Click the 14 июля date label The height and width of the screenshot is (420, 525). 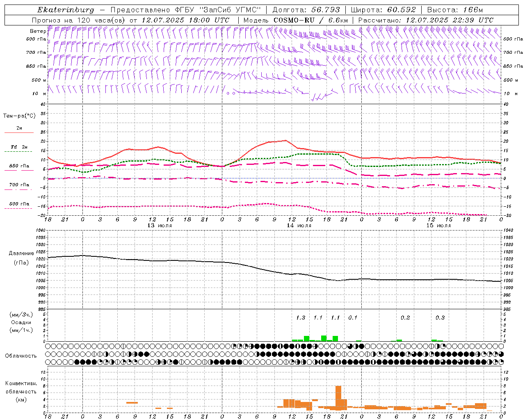[x=299, y=225]
